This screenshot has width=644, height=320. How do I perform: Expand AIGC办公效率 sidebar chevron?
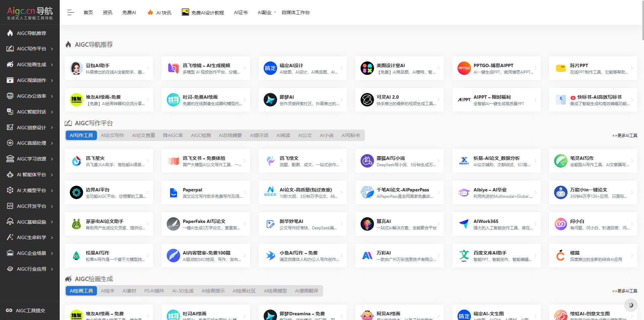[52, 96]
